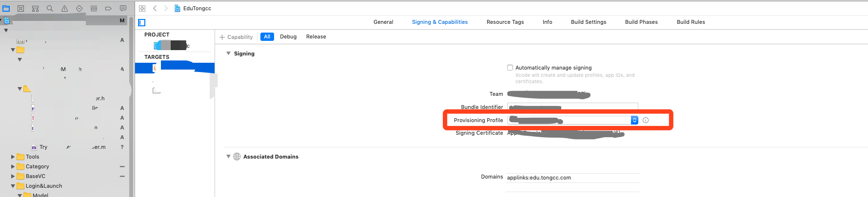Collapse the Login&Launch folder
Viewport: 868px width, 197px height.
coord(13,186)
